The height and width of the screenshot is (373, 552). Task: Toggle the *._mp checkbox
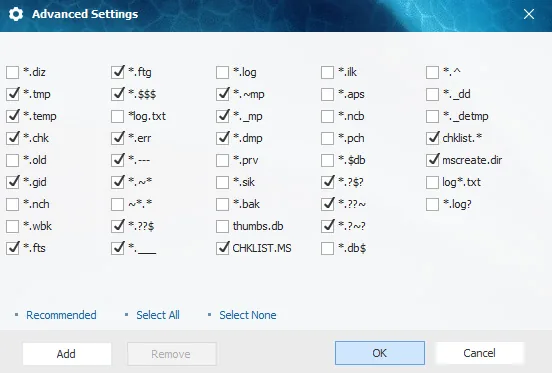tap(222, 116)
